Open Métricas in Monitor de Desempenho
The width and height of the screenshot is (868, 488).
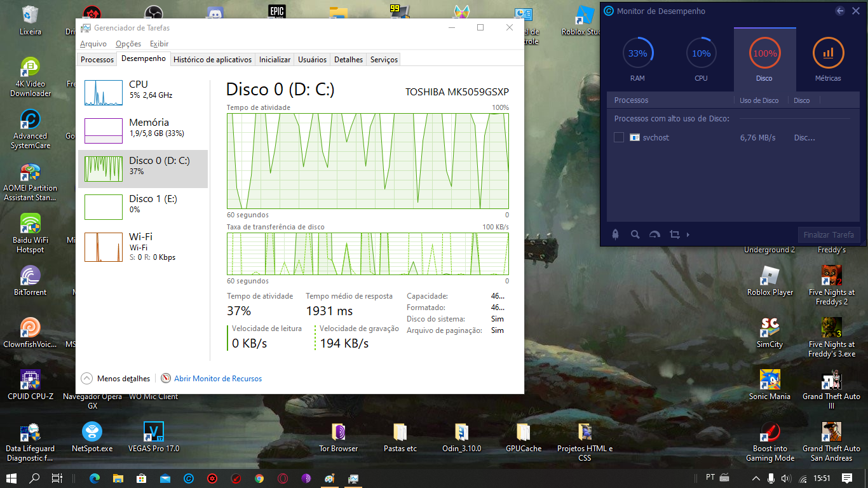[x=828, y=59]
